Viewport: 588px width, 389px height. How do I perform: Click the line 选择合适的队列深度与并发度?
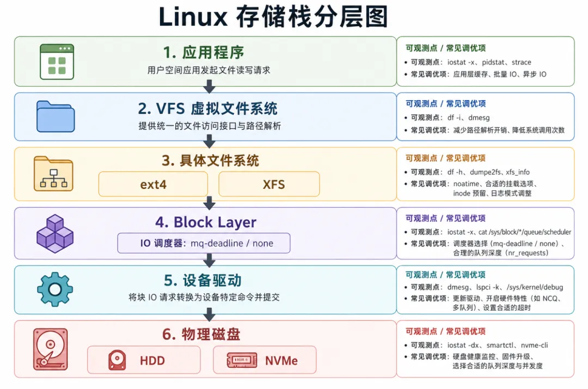[x=498, y=366]
